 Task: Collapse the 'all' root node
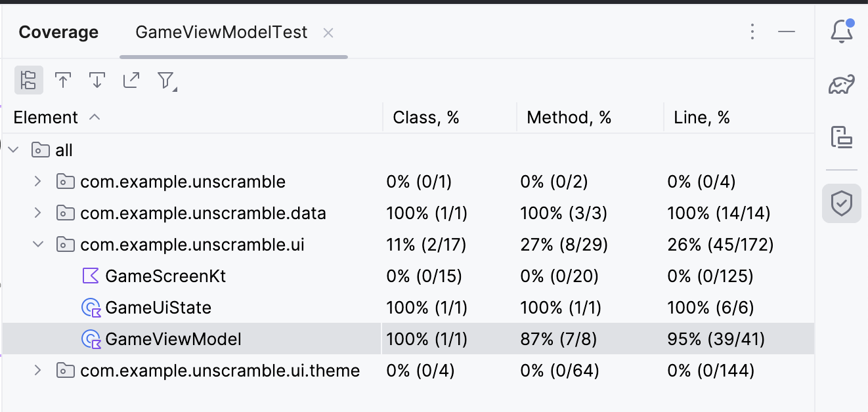coord(13,150)
